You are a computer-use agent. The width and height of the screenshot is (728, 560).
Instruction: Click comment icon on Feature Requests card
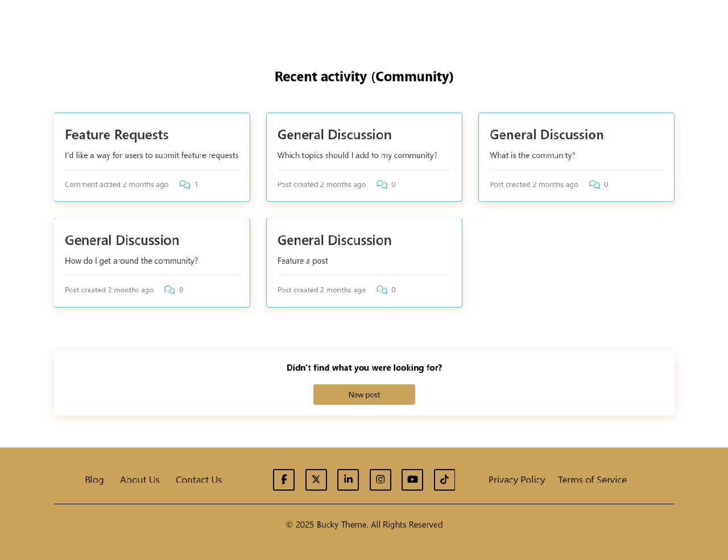tap(185, 185)
